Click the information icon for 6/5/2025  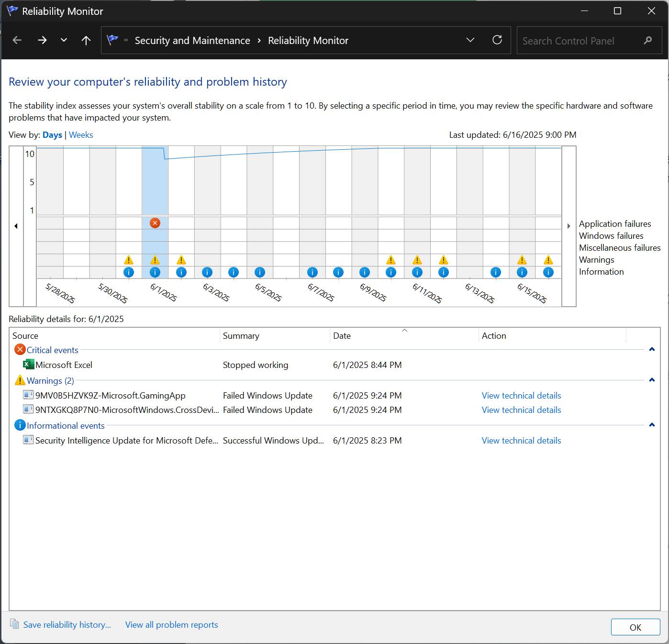click(260, 272)
